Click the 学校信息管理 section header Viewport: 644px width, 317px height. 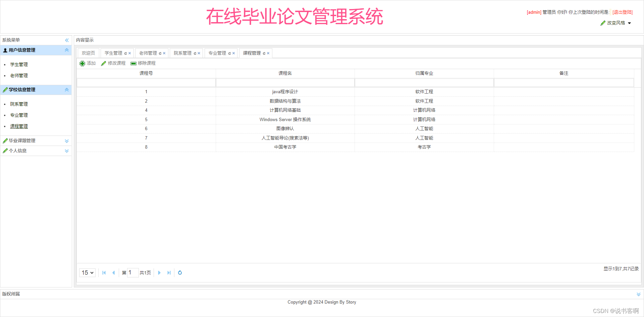36,90
